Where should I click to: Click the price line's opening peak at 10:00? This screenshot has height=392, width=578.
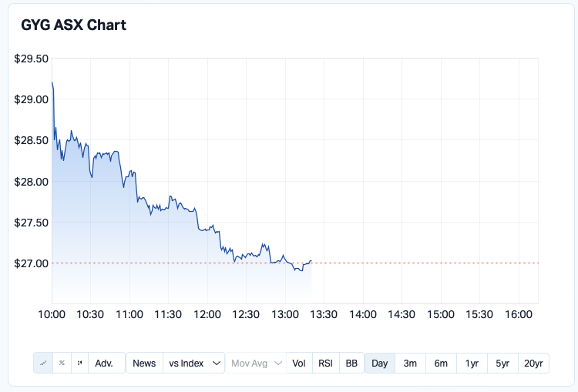[x=52, y=82]
